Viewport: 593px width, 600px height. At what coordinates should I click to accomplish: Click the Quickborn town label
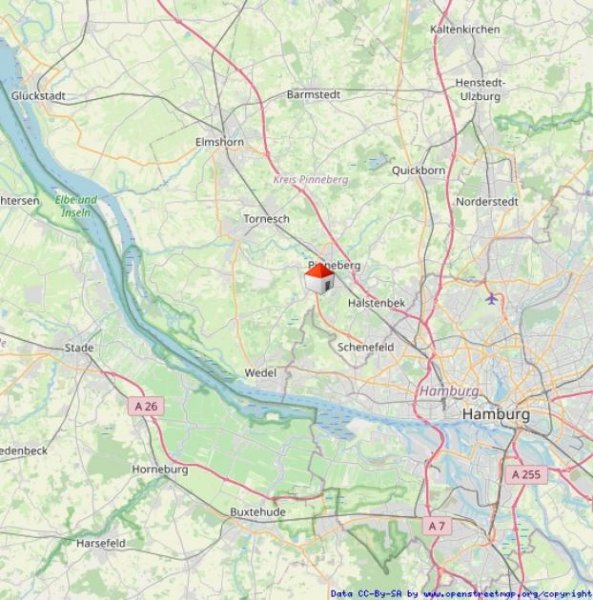419,170
